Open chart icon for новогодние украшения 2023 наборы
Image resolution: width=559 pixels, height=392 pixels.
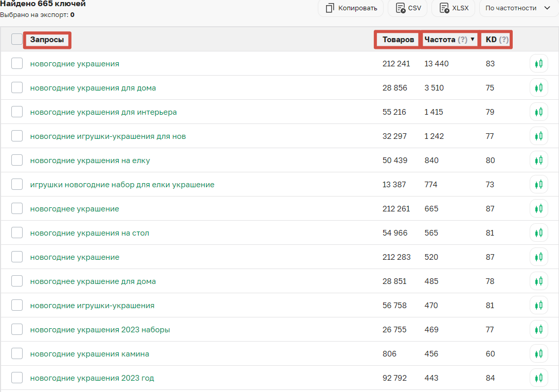tap(538, 330)
